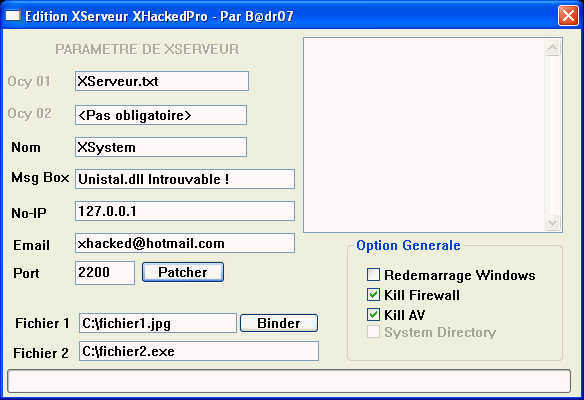584x400 pixels.
Task: Focus the XServeur.txt field
Action: pyautogui.click(x=162, y=81)
